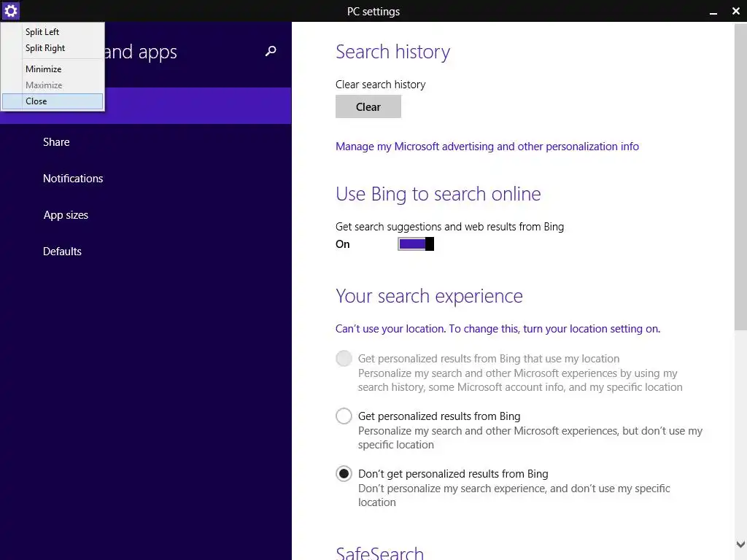The image size is (747, 560).
Task: Click the scroll down arrow at bottom right
Action: click(x=740, y=544)
